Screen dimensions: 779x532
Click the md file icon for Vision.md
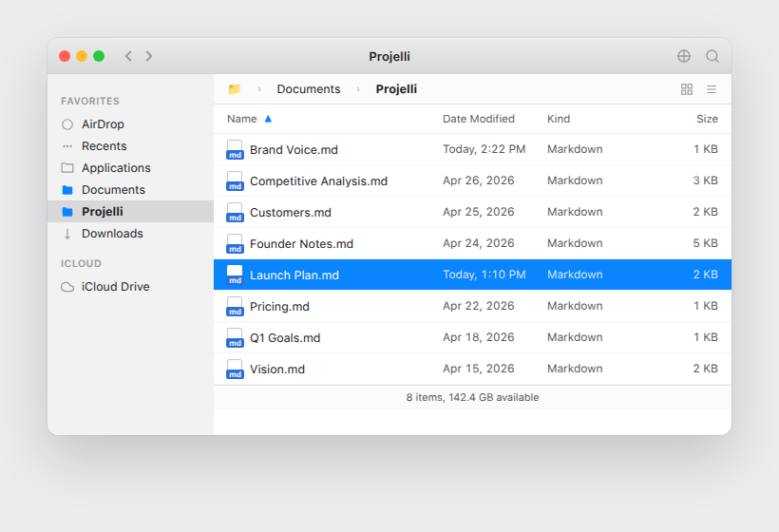tap(235, 369)
